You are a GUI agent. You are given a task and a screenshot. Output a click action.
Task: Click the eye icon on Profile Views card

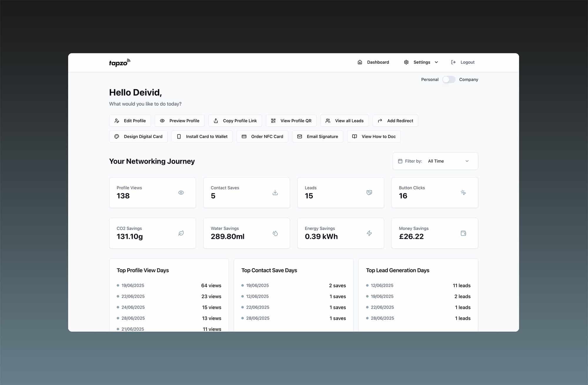(x=181, y=192)
